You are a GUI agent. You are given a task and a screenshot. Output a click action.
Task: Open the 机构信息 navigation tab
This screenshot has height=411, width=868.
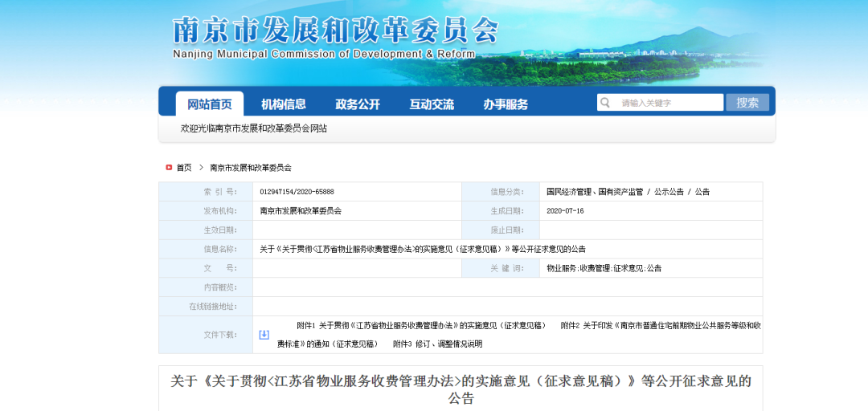tap(283, 104)
